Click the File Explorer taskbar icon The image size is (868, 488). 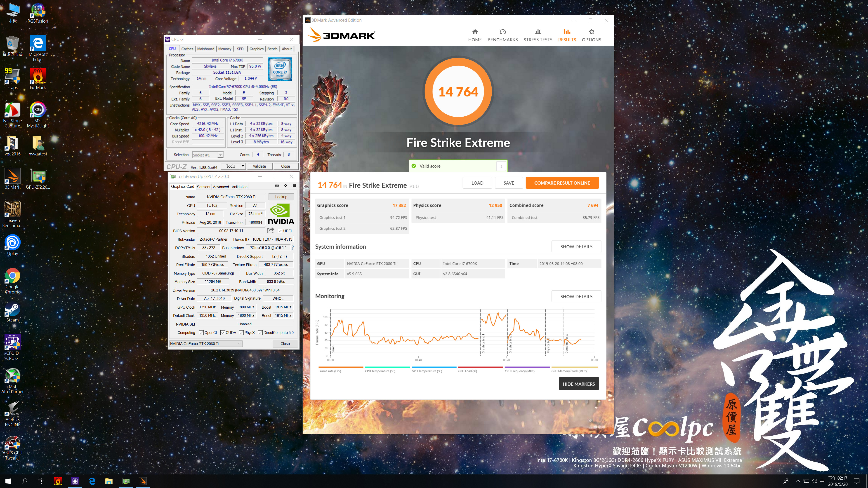(x=109, y=481)
